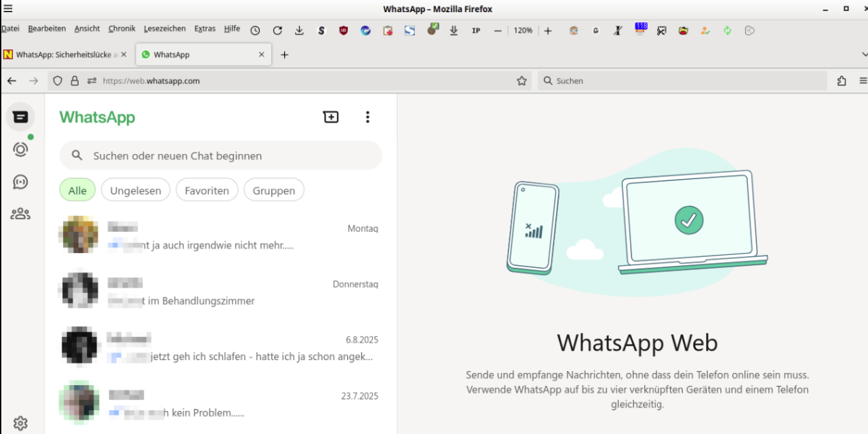Close the WhatsApp tab
Screen dimensions: 868x434
point(261,55)
